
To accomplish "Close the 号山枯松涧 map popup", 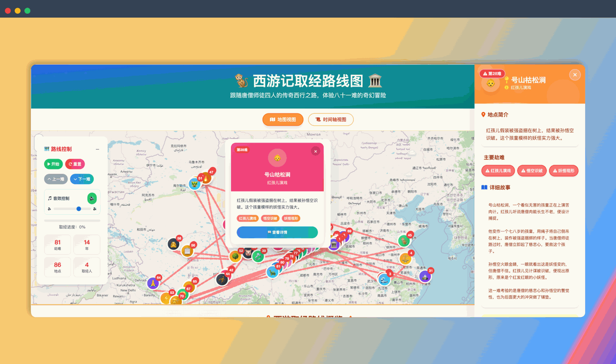I will (315, 151).
